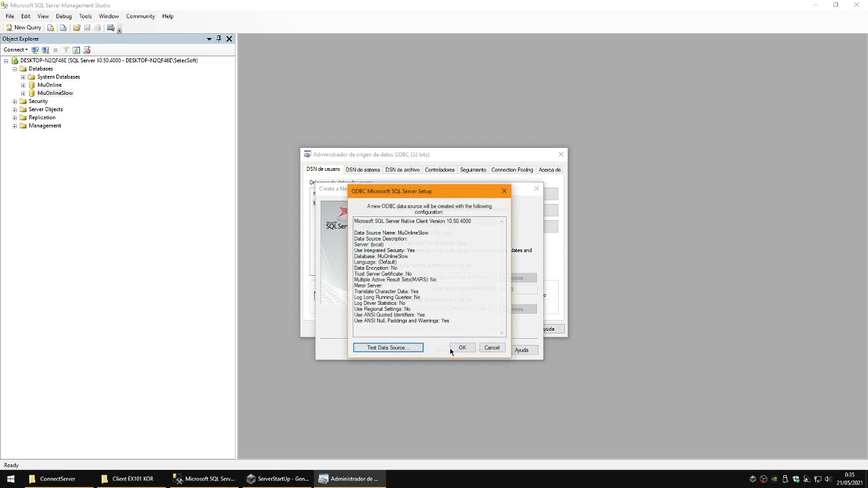The image size is (868, 488).
Task: Expand the Management folder
Action: (14, 125)
